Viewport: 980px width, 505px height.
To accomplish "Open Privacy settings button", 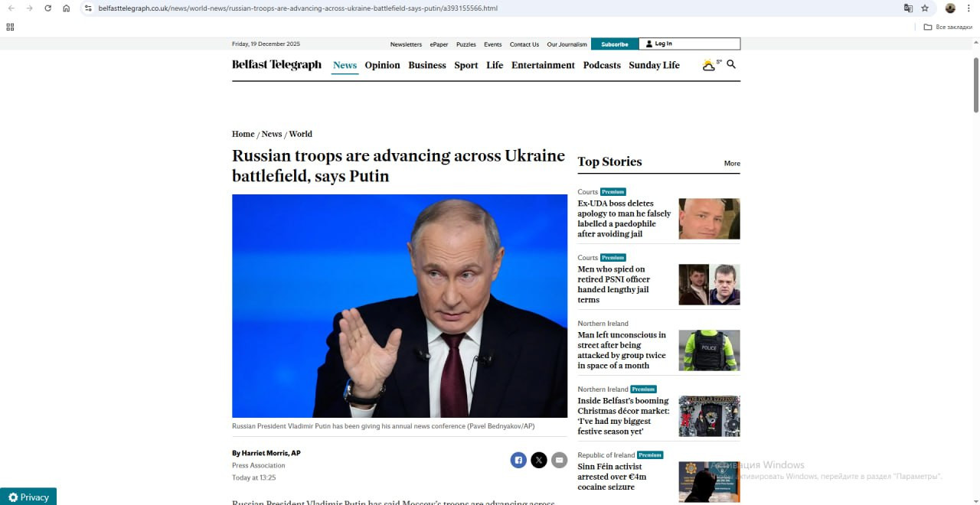I will point(28,497).
